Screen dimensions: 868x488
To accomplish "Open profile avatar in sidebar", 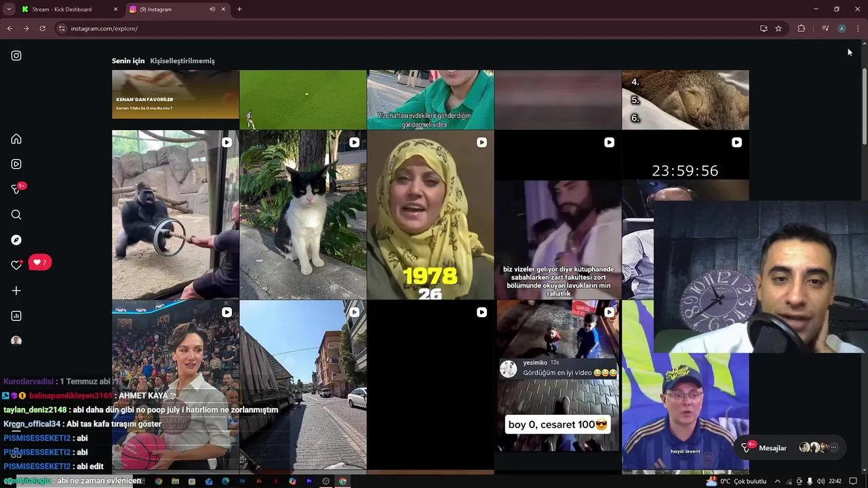I will [16, 341].
